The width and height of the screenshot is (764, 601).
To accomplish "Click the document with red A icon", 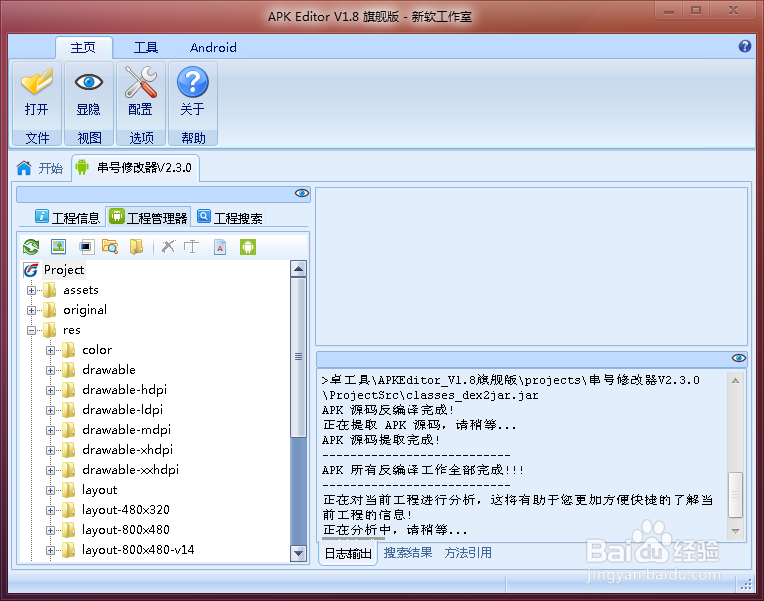I will 220,247.
